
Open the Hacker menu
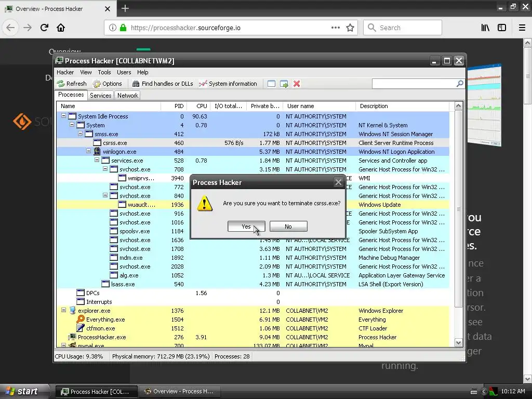pyautogui.click(x=65, y=72)
